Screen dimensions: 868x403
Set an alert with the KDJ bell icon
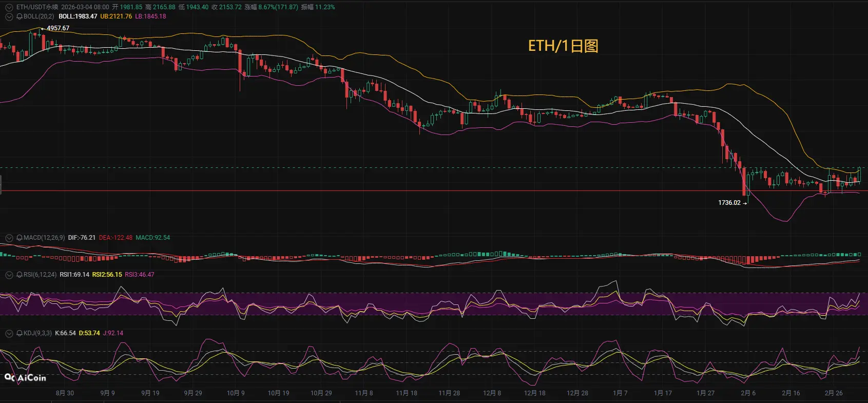(x=20, y=333)
